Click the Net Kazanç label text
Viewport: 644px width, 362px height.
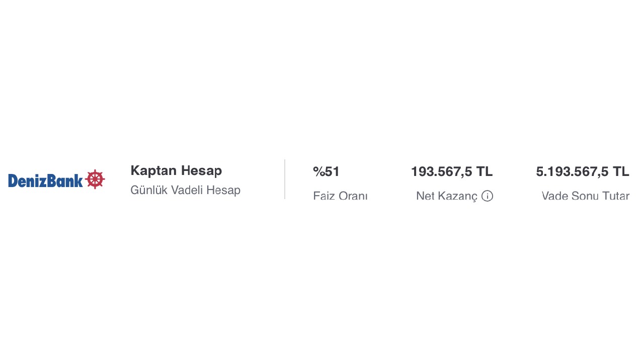(x=447, y=196)
